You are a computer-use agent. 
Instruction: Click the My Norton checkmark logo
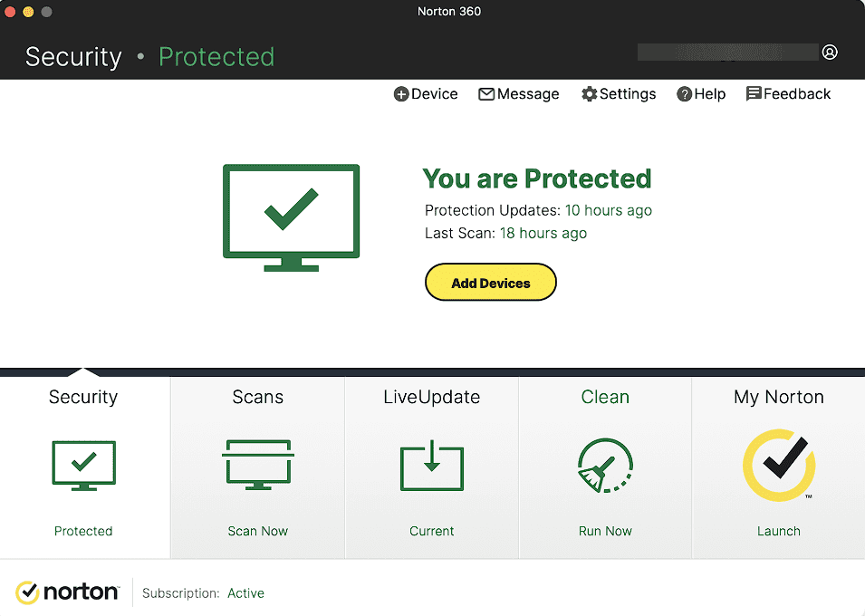click(x=779, y=466)
